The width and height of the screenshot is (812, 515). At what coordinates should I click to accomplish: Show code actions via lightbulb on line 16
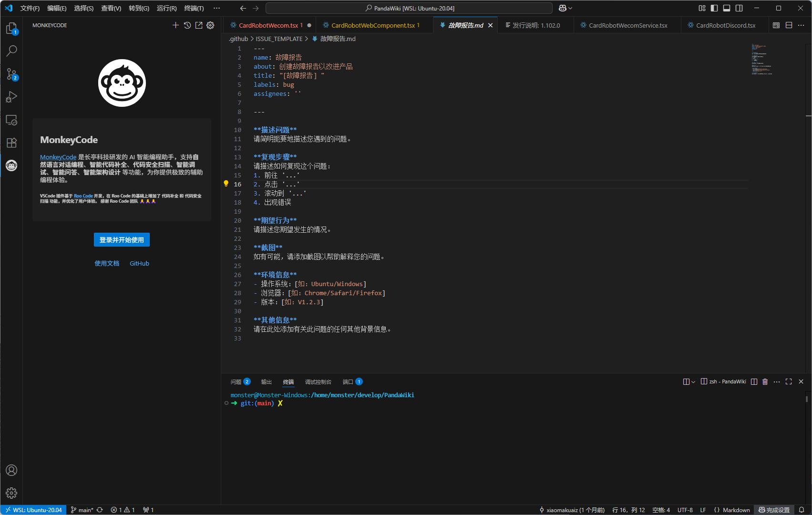[x=226, y=184]
